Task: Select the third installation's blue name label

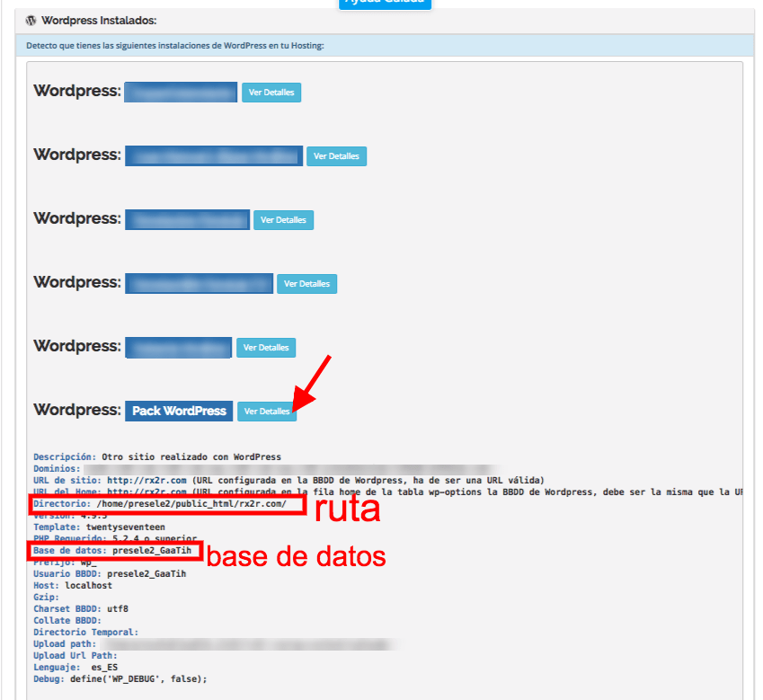Action: [186, 219]
